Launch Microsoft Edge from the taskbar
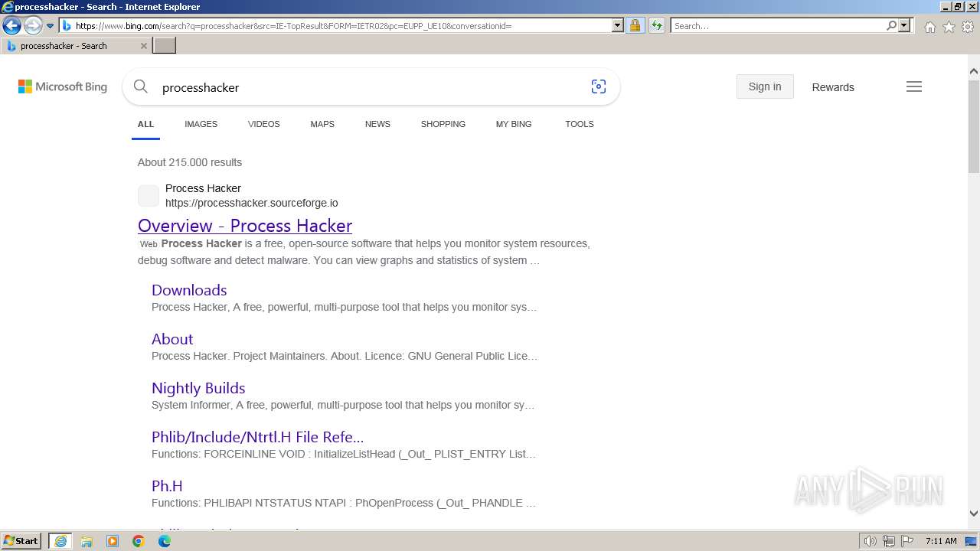 165,541
